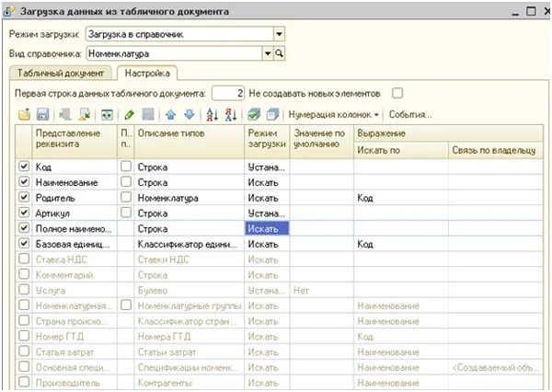Image resolution: width=552 pixels, height=392 pixels.
Task: Click the Код search cell in Базовая единица row
Action: pyautogui.click(x=401, y=244)
